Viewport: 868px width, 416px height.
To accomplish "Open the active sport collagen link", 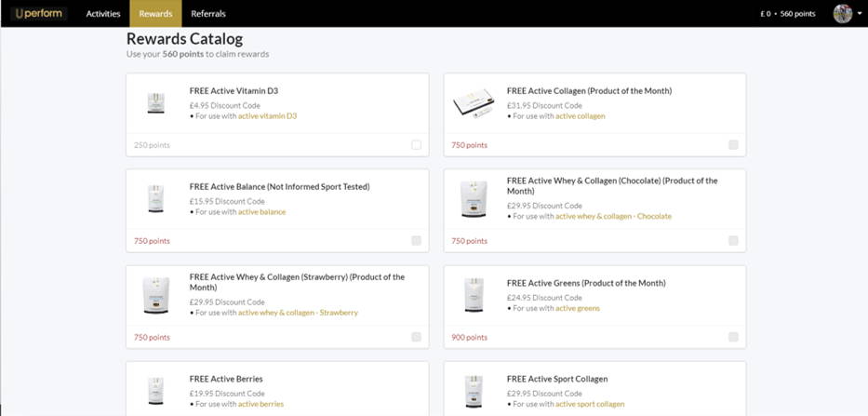I will click(x=590, y=405).
